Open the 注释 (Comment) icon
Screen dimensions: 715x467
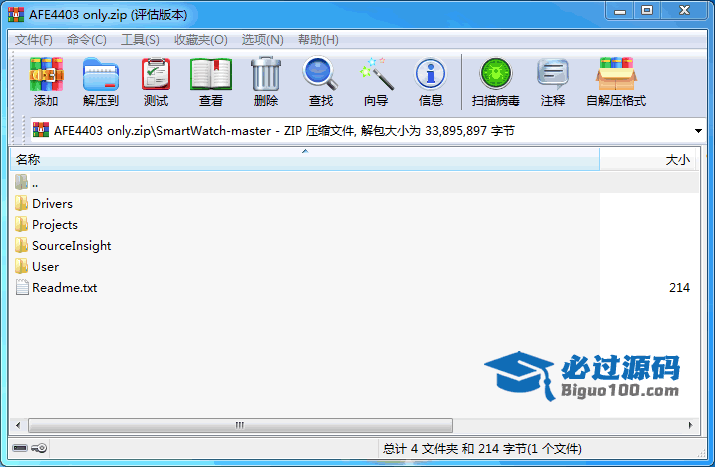point(553,74)
